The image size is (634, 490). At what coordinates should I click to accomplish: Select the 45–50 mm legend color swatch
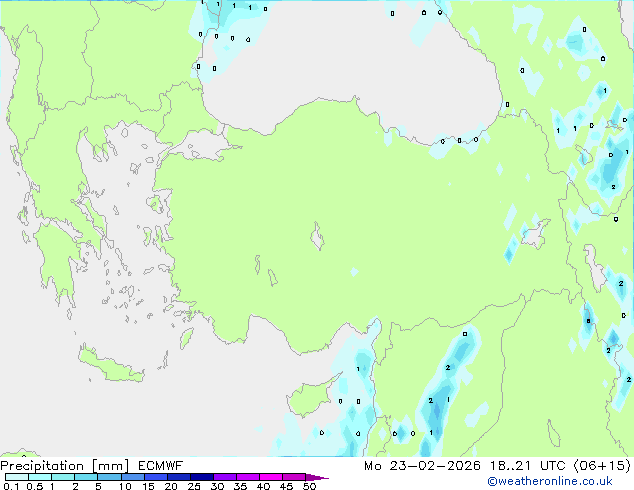(x=294, y=477)
